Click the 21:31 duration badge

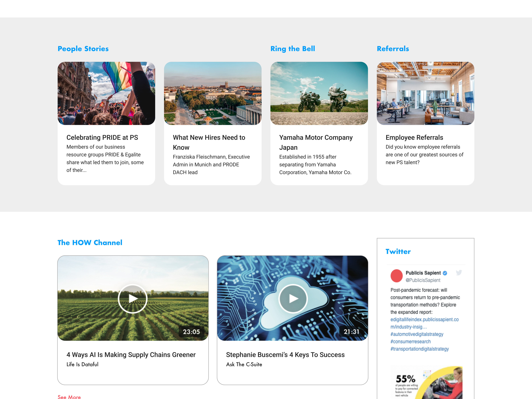(351, 332)
